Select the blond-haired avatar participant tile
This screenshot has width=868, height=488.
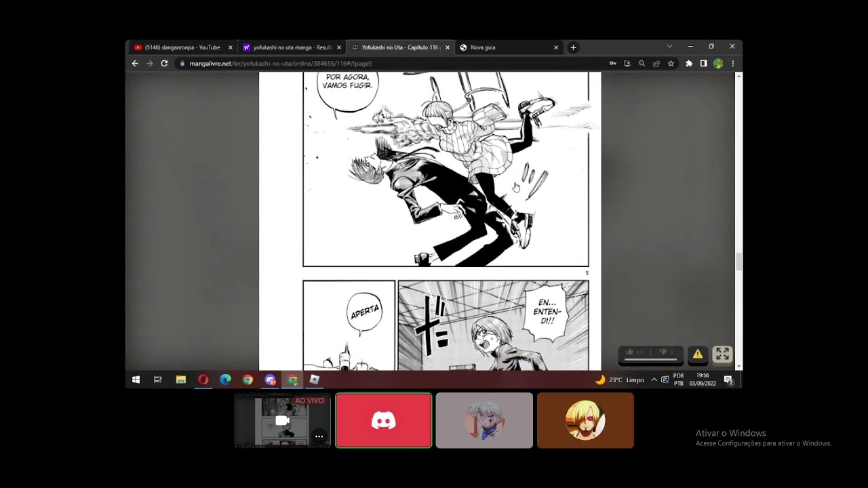pos(585,420)
